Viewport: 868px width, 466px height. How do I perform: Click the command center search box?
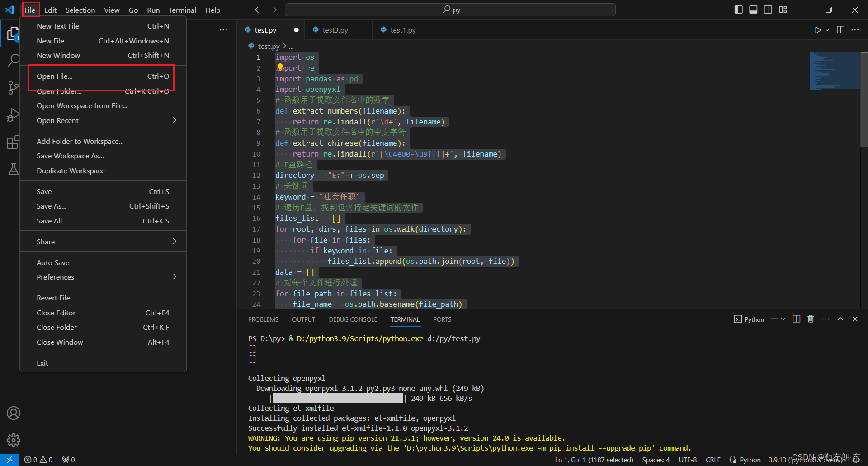[450, 10]
